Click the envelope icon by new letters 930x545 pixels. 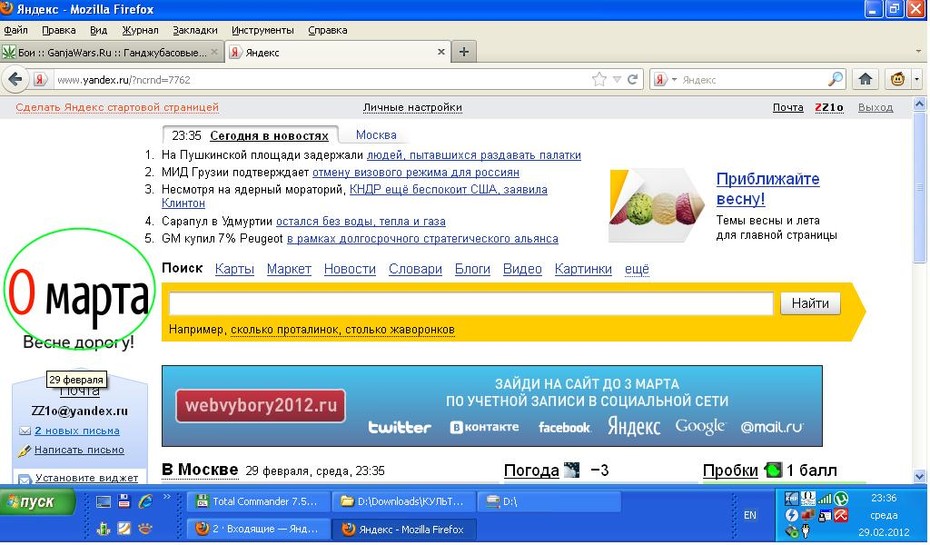pyautogui.click(x=24, y=431)
